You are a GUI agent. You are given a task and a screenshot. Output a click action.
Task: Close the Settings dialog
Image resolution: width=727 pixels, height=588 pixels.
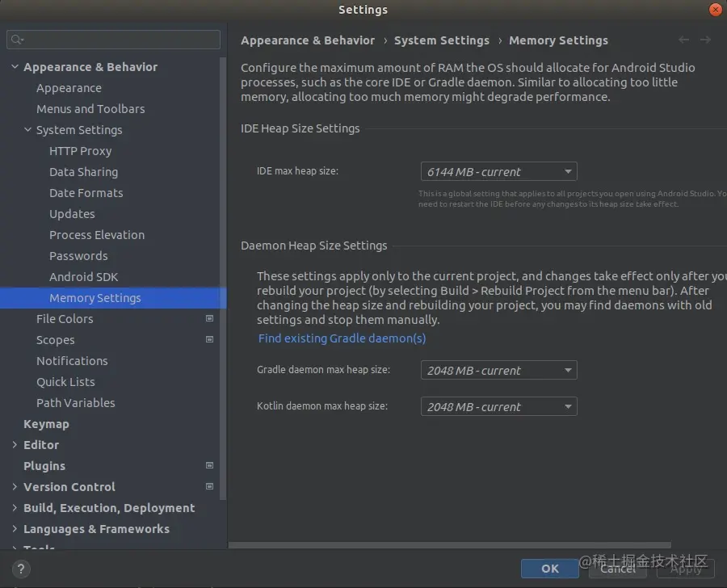click(x=716, y=10)
